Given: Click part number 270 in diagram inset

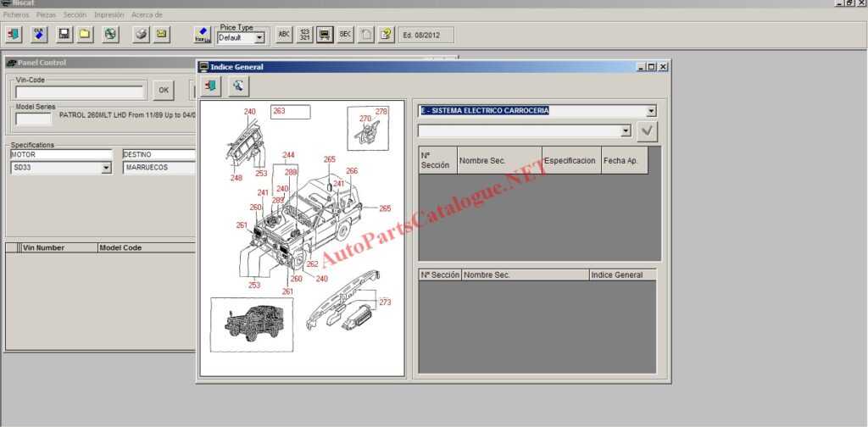Looking at the screenshot, I should click(x=364, y=119).
